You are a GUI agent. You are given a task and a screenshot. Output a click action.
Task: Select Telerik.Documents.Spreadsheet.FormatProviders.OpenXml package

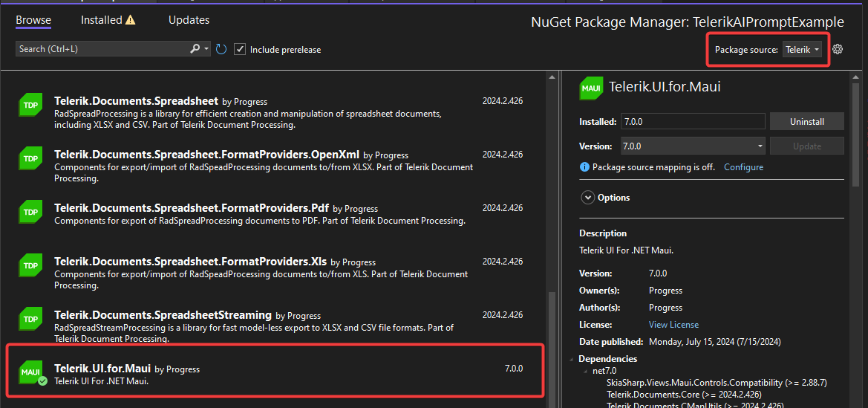[x=272, y=166]
